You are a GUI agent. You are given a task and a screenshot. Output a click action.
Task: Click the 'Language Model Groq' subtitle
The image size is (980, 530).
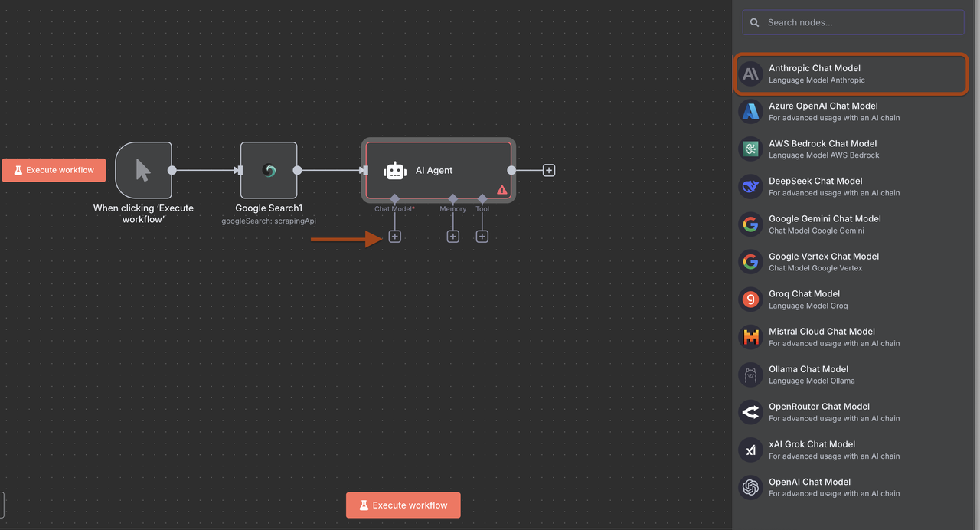pos(808,306)
